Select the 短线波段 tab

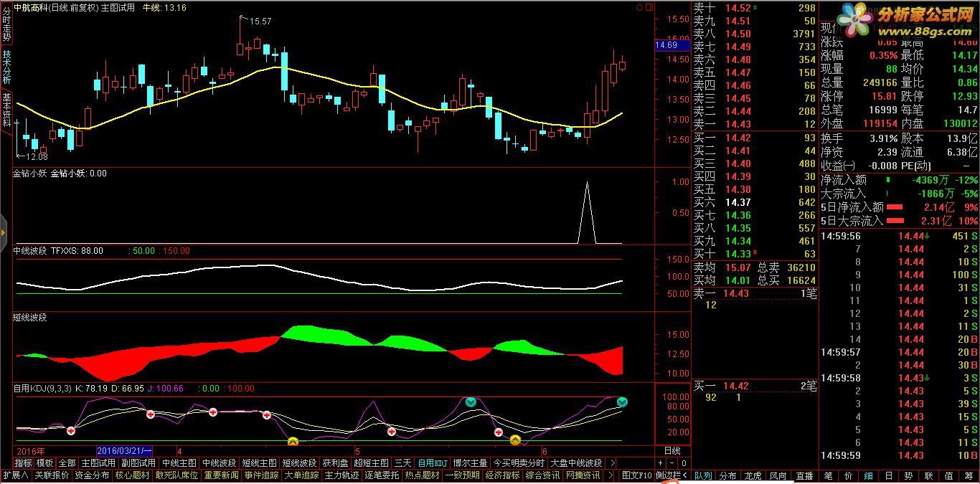[x=299, y=463]
